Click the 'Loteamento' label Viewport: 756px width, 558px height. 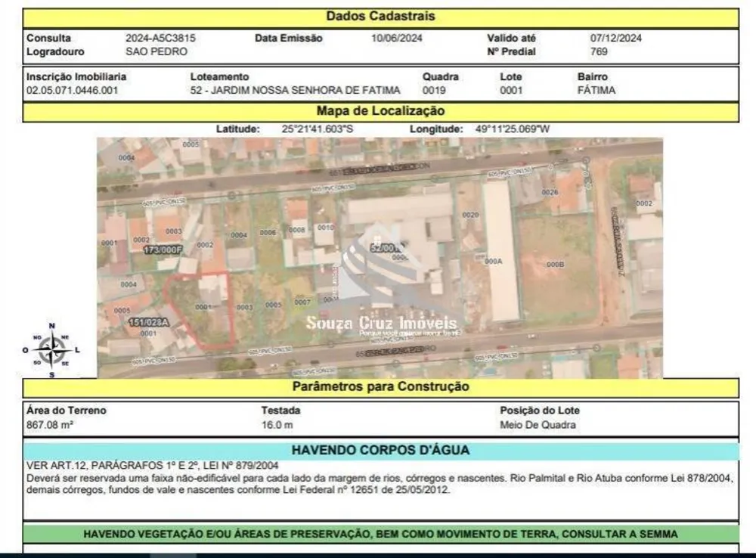click(x=219, y=76)
